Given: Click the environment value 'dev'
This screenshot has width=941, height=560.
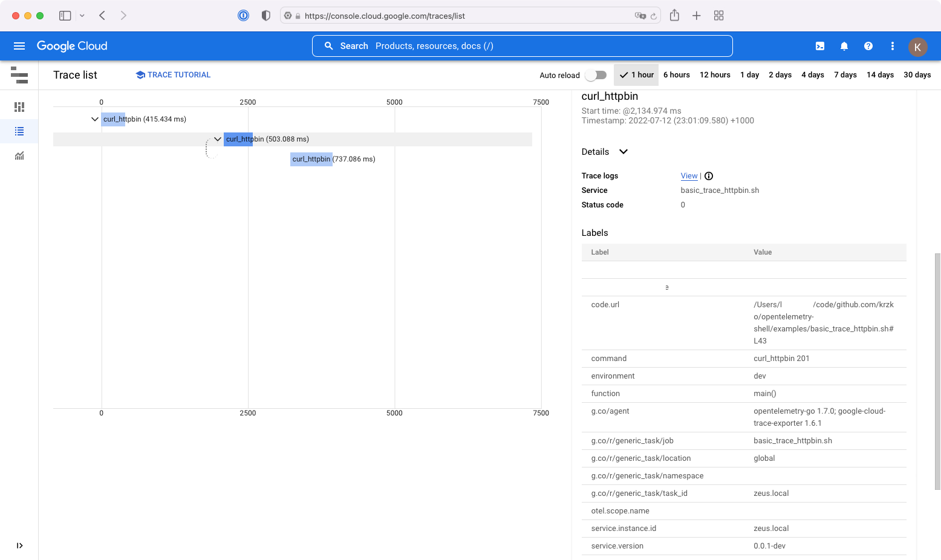Looking at the screenshot, I should [760, 376].
